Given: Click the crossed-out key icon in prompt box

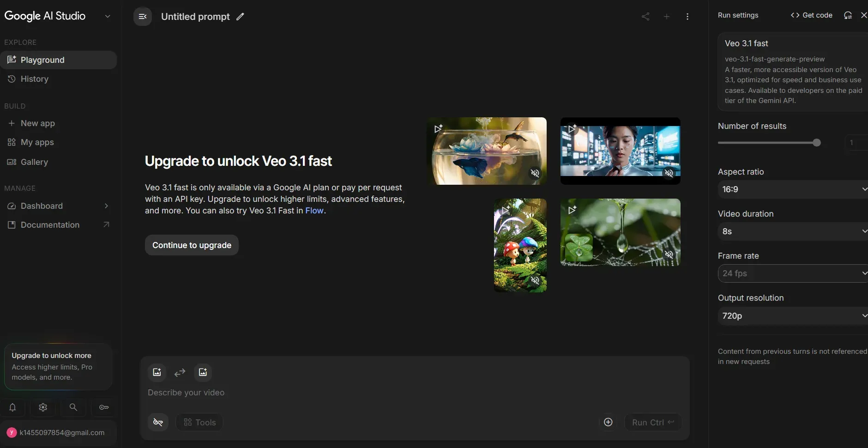Looking at the screenshot, I should click(x=158, y=422).
